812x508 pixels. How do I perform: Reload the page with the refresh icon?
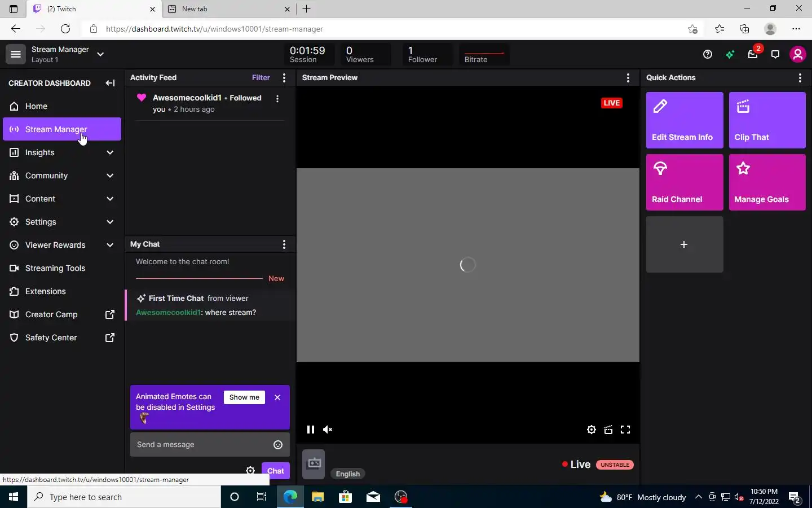pos(65,29)
